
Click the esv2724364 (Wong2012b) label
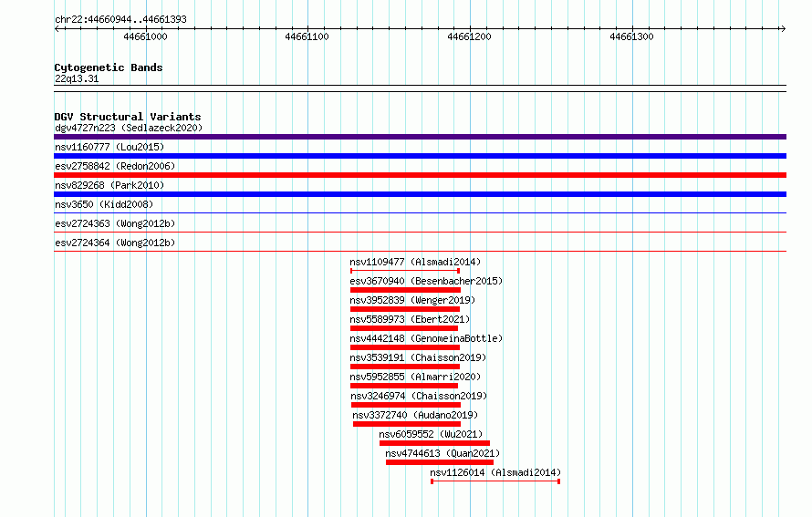tap(115, 243)
